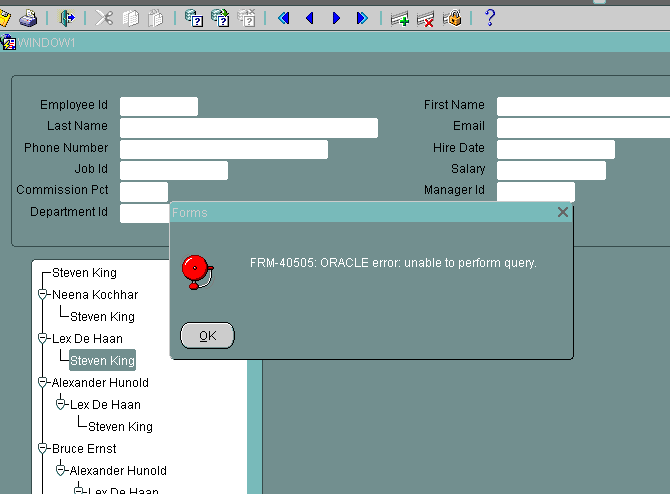
Task: Click the Insert Record green plus icon
Action: point(399,18)
